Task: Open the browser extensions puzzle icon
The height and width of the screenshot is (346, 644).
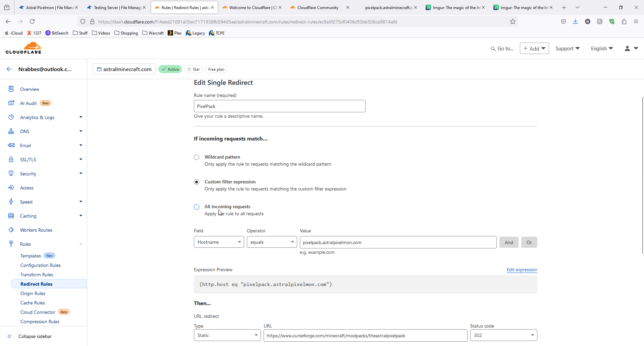Action: click(x=624, y=21)
